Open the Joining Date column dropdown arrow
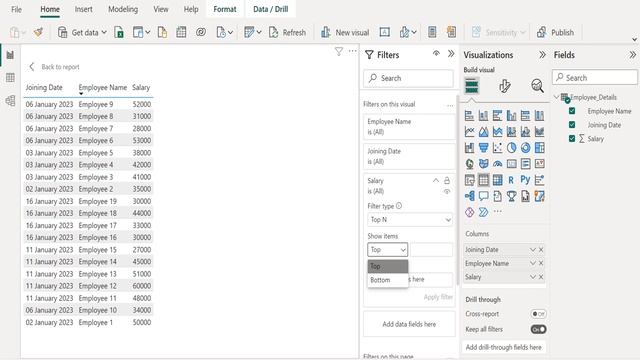Screen dimensions: 640x360 [532, 249]
